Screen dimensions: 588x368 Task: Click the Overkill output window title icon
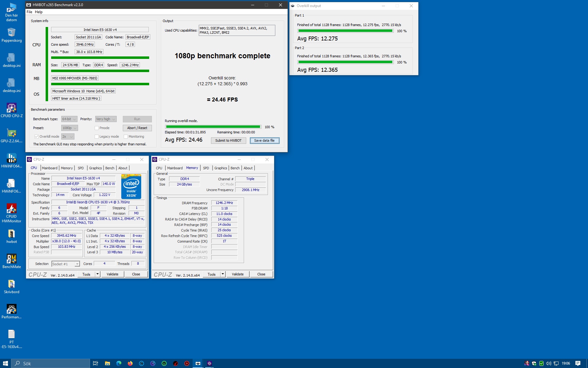tap(293, 6)
